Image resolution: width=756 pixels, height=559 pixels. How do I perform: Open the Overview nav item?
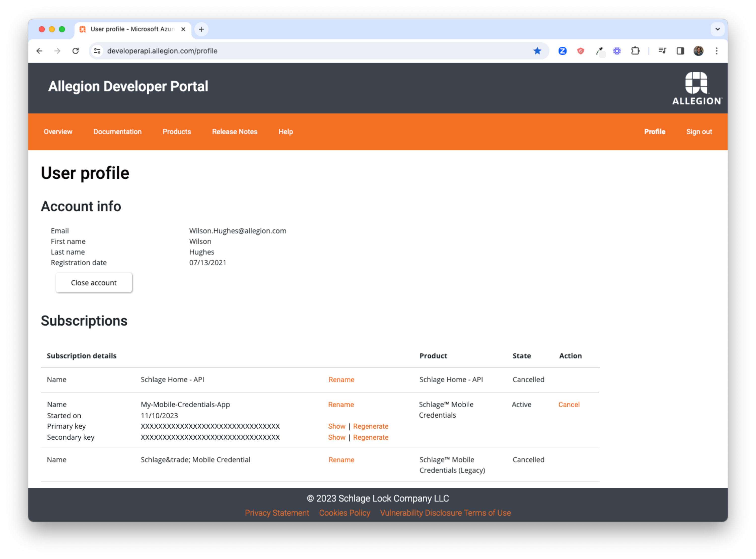(58, 132)
